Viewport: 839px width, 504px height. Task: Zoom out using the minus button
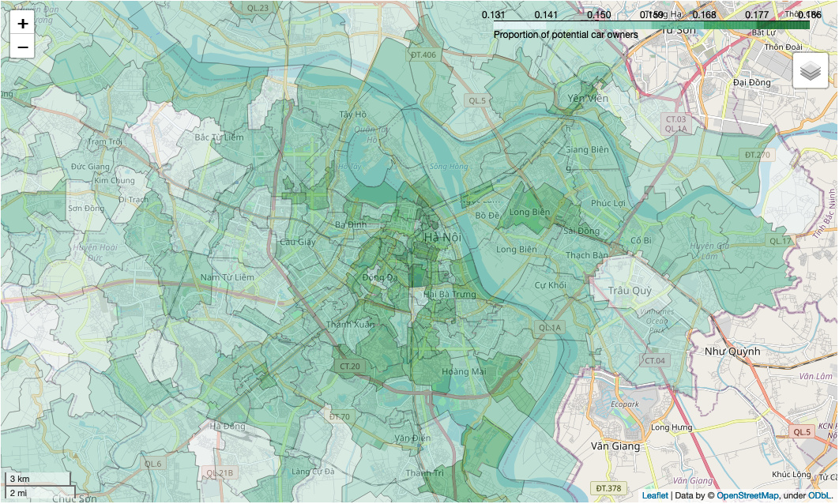tap(23, 48)
